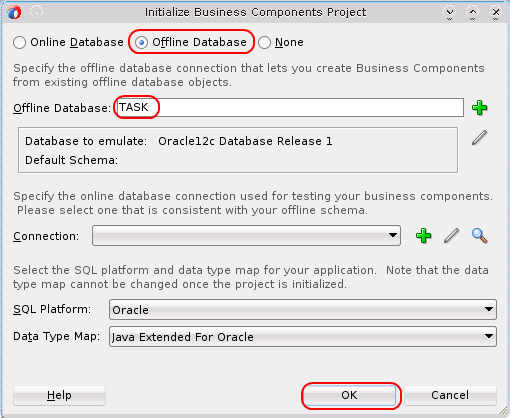The image size is (510, 418).
Task: Select the Online Database radio button
Action: click(x=20, y=43)
